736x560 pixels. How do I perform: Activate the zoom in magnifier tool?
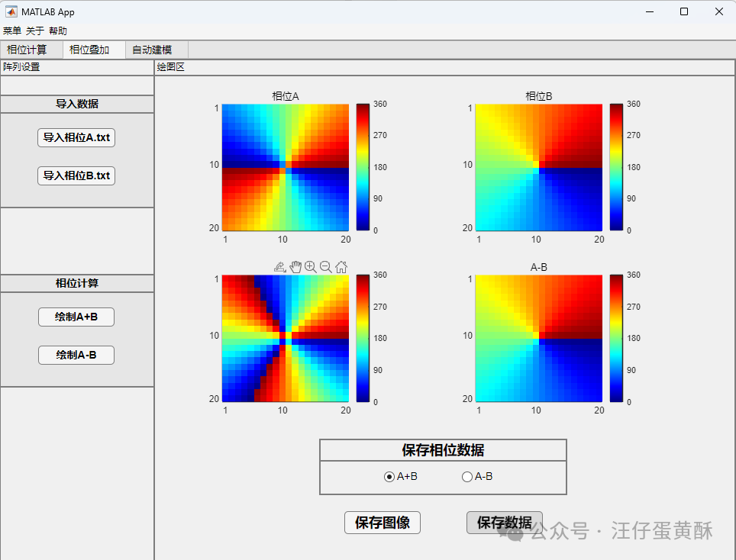(x=310, y=267)
